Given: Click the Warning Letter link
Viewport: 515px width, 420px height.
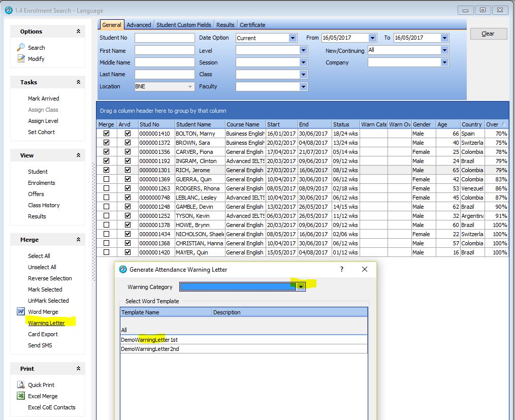Looking at the screenshot, I should click(46, 323).
